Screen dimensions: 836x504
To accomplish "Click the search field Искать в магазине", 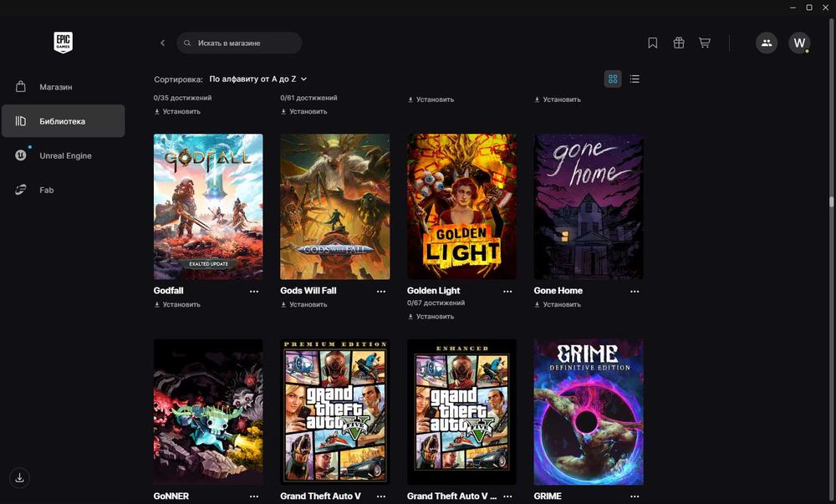I will 239,43.
